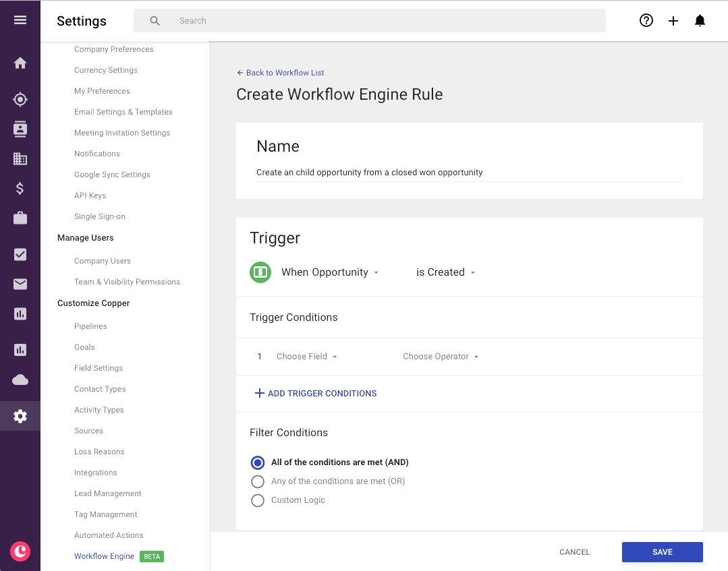
Task: Click the Customize Copper section heading
Action: coord(93,303)
